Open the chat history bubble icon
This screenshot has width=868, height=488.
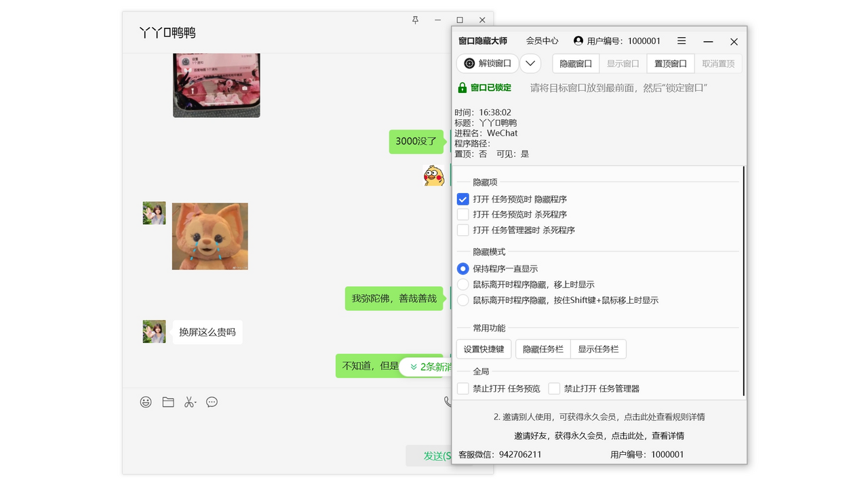pos(212,402)
